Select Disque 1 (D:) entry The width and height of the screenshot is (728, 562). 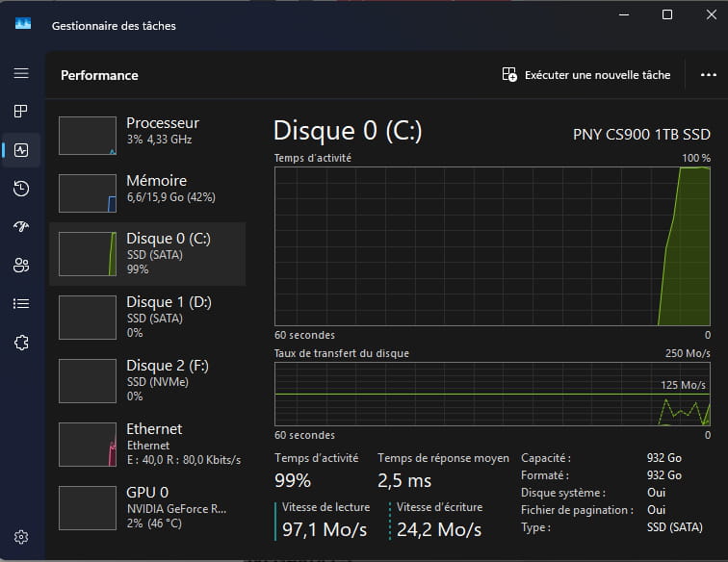[x=147, y=317]
